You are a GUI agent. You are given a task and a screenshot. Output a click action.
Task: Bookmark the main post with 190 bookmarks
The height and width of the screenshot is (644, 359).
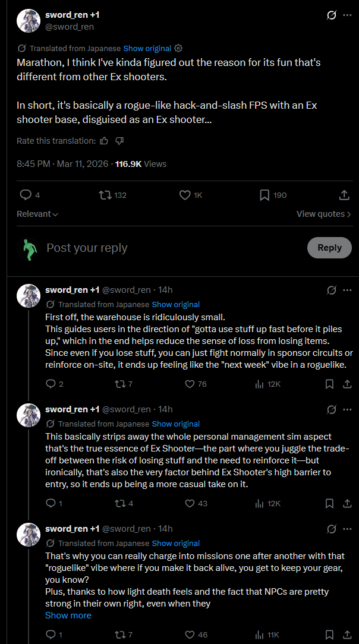click(264, 195)
